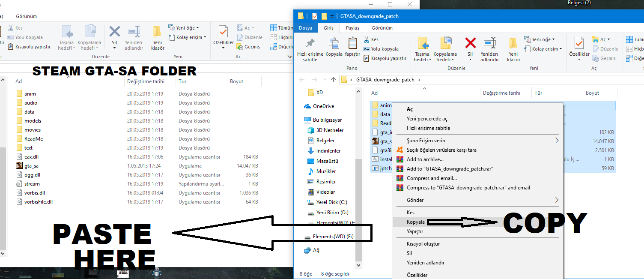Click the Kopyala ribbon icon in GTASA_downgrade_patch window
This screenshot has height=279, width=644.
tap(334, 44)
